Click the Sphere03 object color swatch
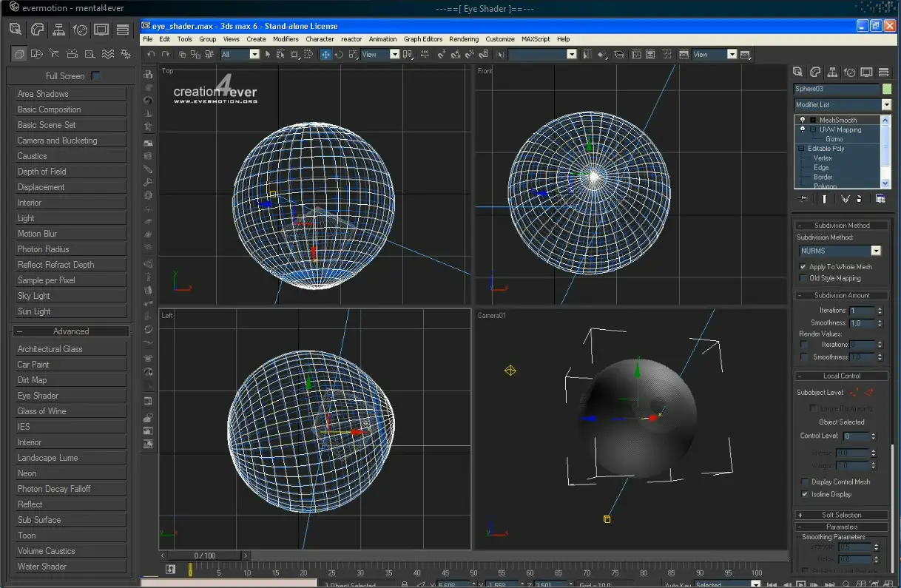901x588 pixels. coord(885,88)
